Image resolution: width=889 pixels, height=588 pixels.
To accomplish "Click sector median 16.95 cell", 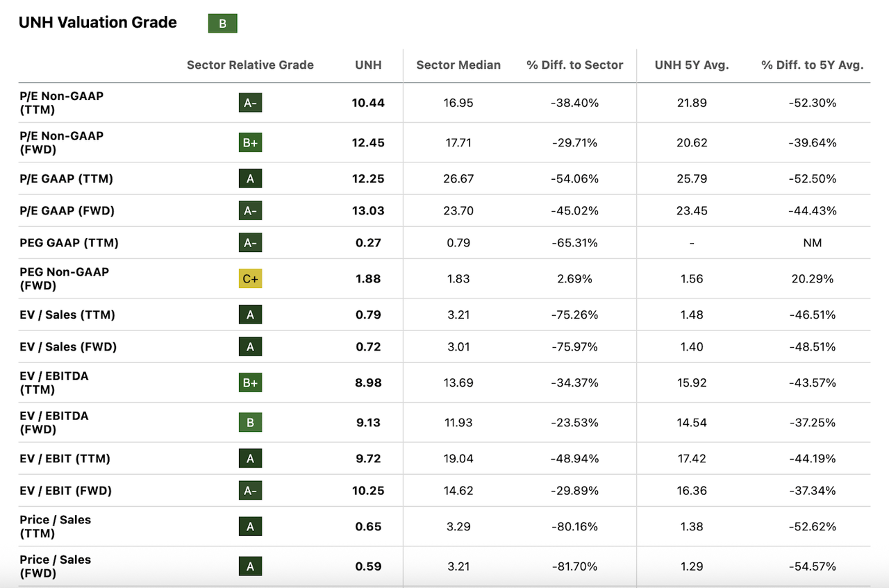I will tap(458, 103).
